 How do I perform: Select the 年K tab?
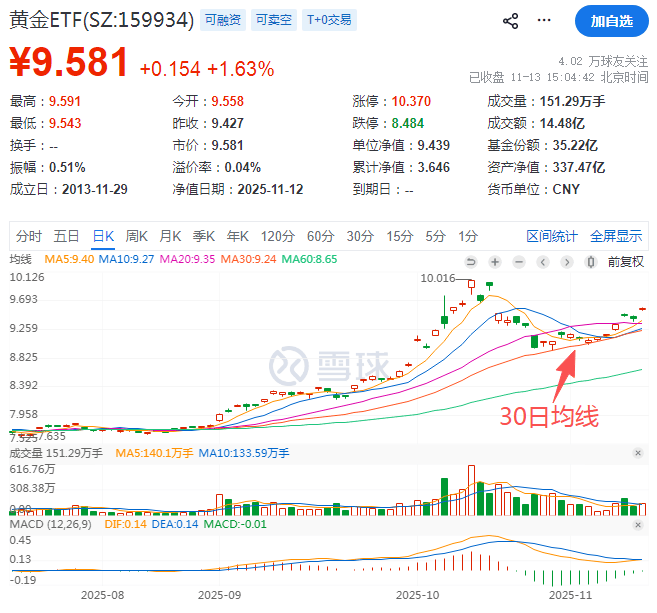(x=238, y=236)
